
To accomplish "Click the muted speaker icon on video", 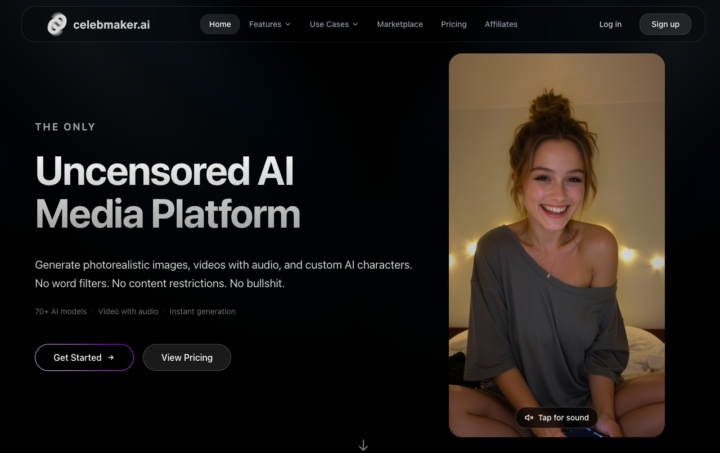I will 529,417.
